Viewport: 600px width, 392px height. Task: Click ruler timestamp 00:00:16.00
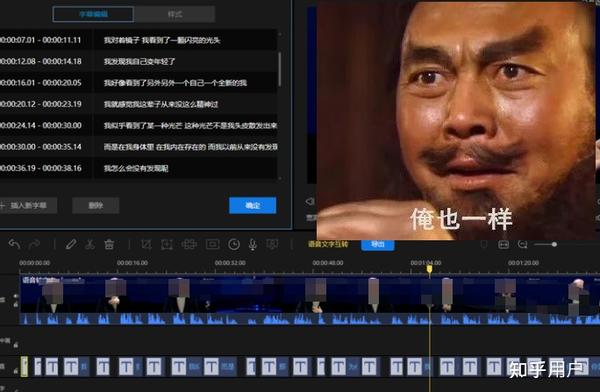coord(132,263)
